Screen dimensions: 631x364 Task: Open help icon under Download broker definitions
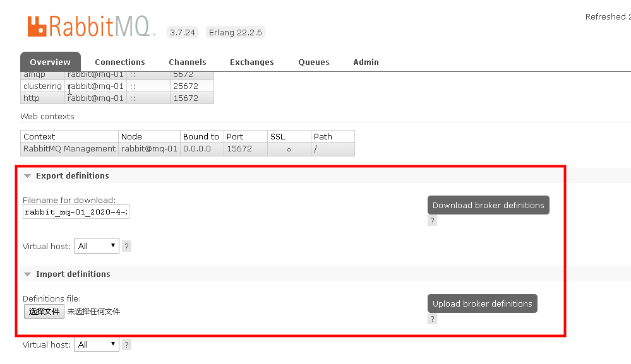(x=432, y=221)
